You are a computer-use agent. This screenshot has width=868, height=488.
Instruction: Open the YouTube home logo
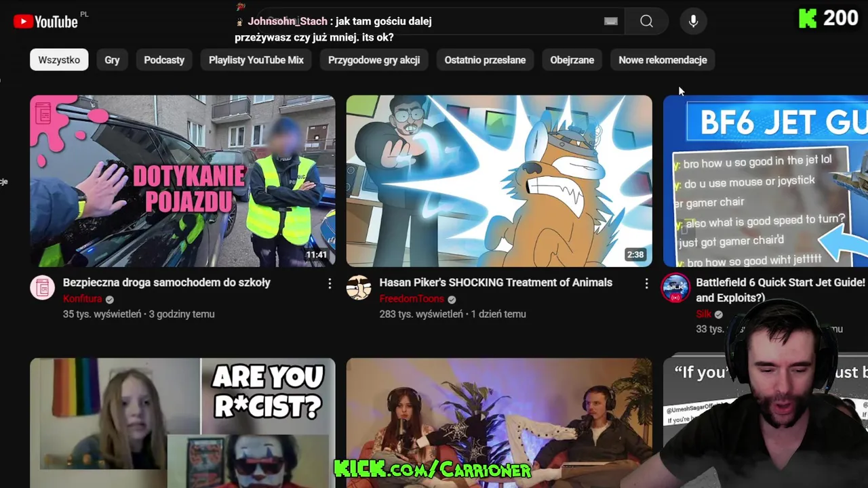coord(45,22)
